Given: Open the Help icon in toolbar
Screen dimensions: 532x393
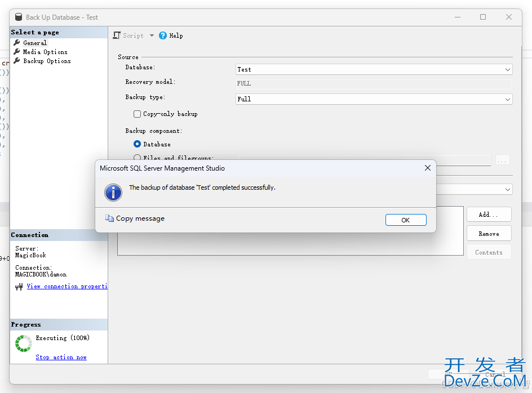Looking at the screenshot, I should point(163,35).
